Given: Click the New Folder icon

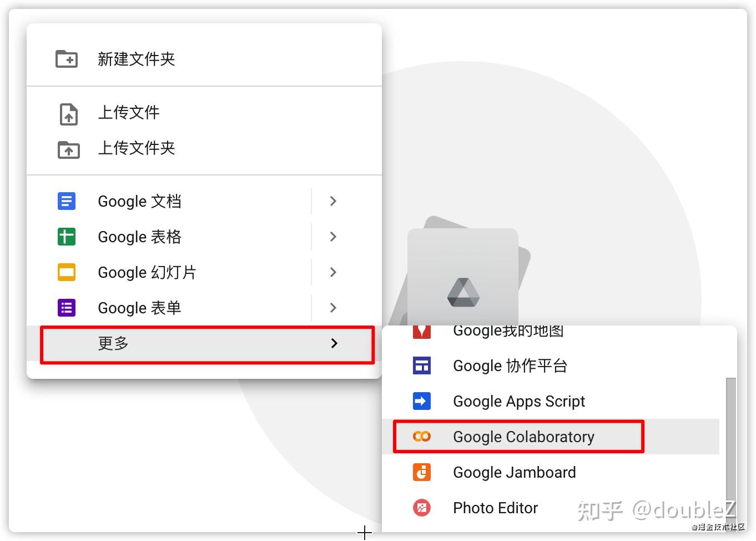Looking at the screenshot, I should pos(66,59).
